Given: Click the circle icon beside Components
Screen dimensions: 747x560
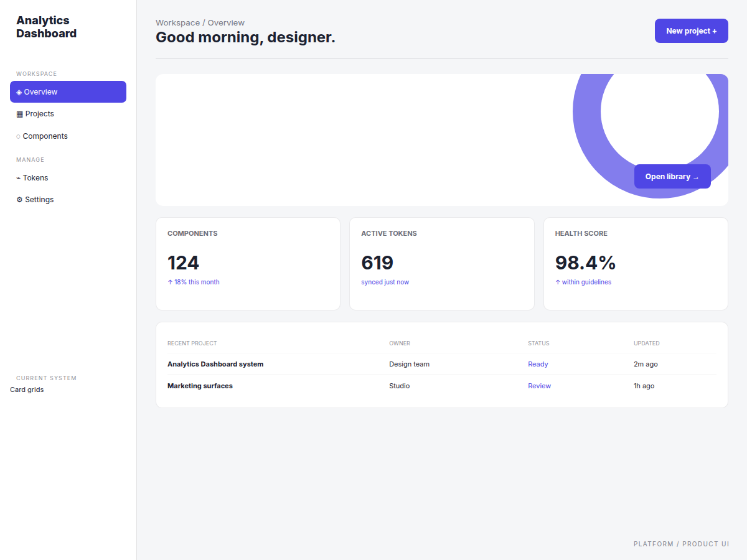Looking at the screenshot, I should pyautogui.click(x=19, y=136).
